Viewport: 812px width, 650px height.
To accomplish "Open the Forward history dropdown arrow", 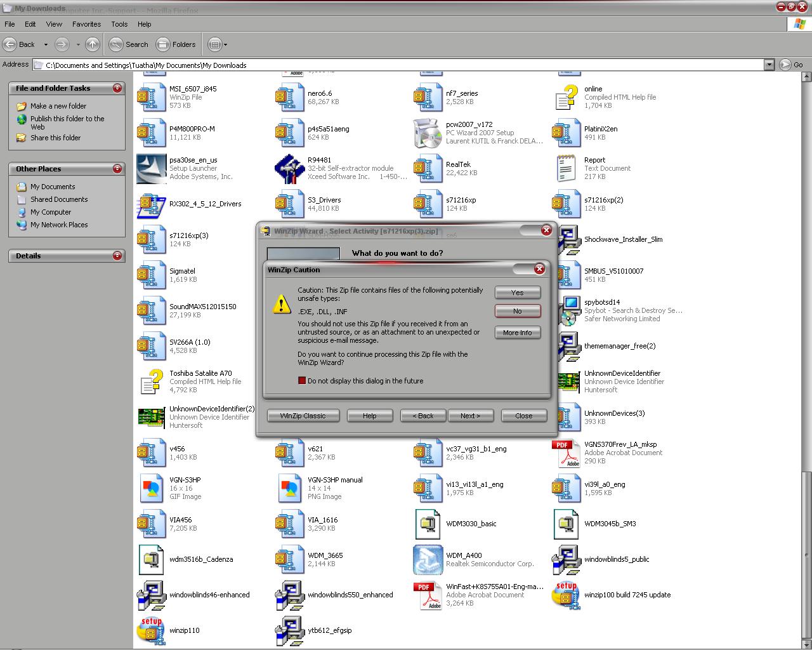I will pyautogui.click(x=78, y=44).
